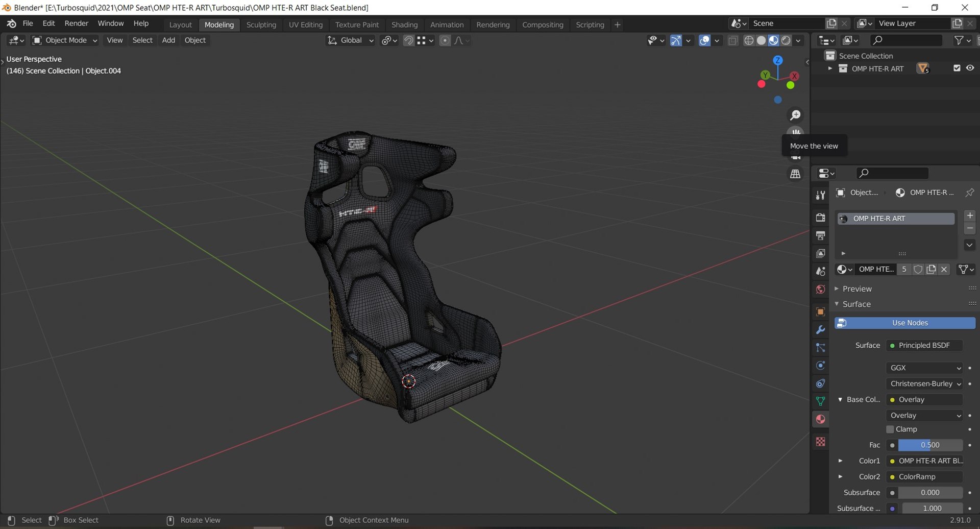
Task: Open the Modifier properties wrench tab
Action: click(820, 330)
